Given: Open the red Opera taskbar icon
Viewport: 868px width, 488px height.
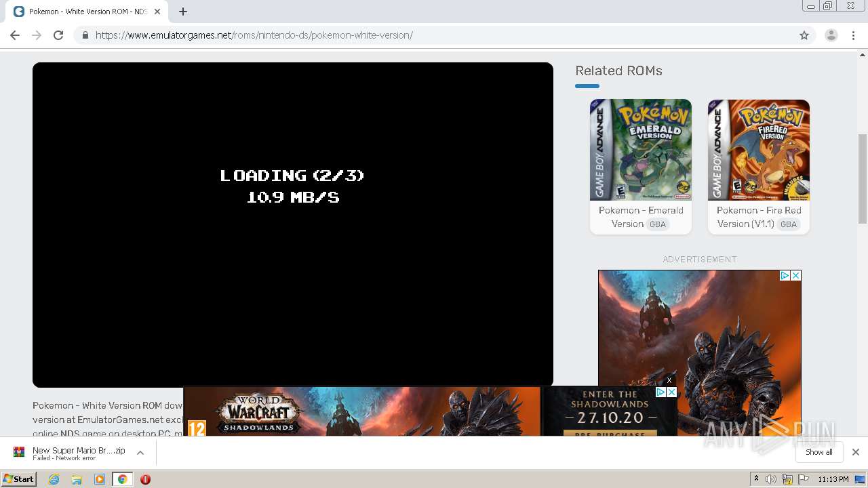Looking at the screenshot, I should pyautogui.click(x=145, y=479).
